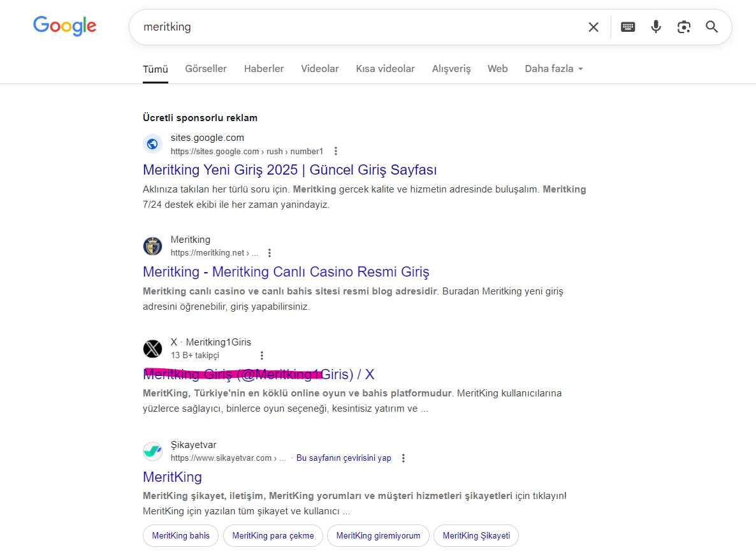Select the Tümü tab

click(156, 69)
